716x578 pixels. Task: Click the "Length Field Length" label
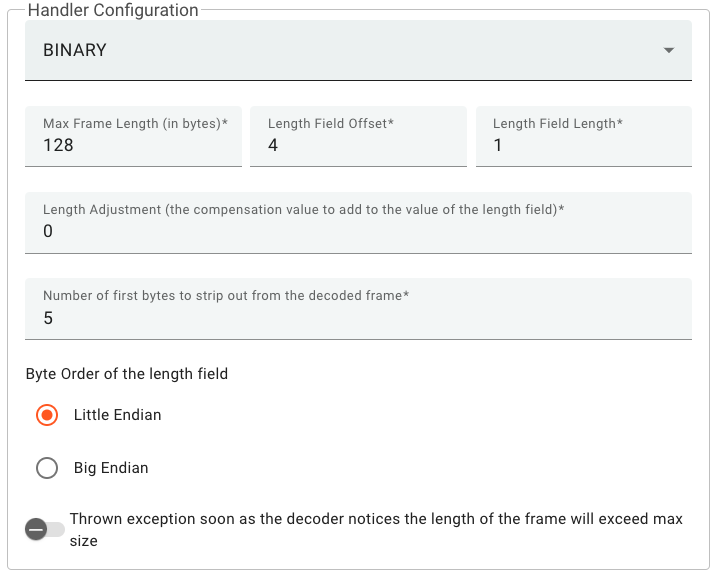[x=557, y=124]
